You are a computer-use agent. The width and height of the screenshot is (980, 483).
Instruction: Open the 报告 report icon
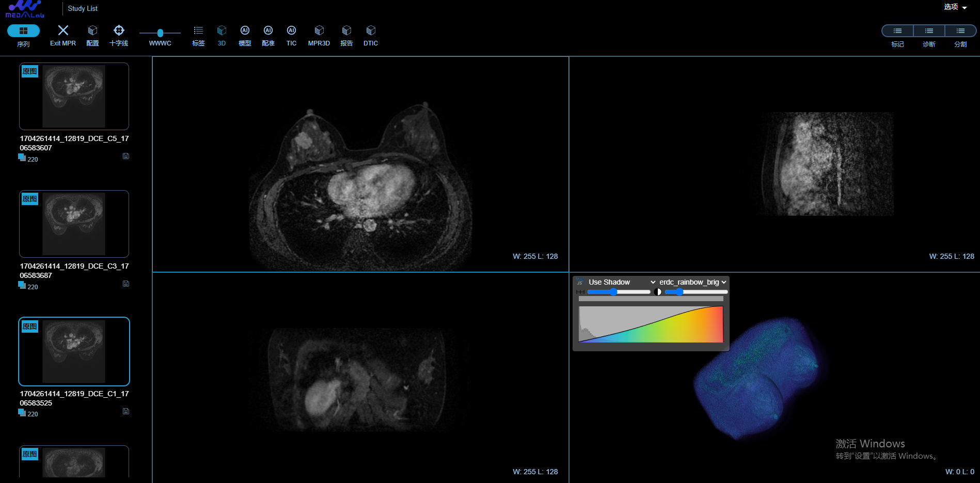[x=346, y=30]
